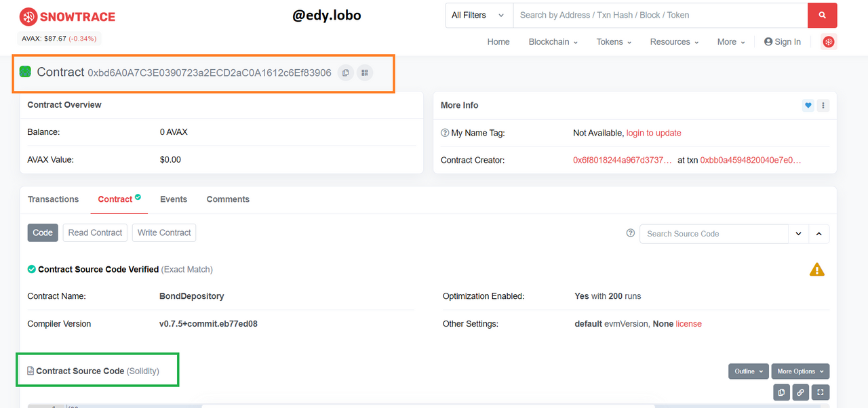Switch to the Events tab
Screen dimensions: 868x408
pos(174,199)
